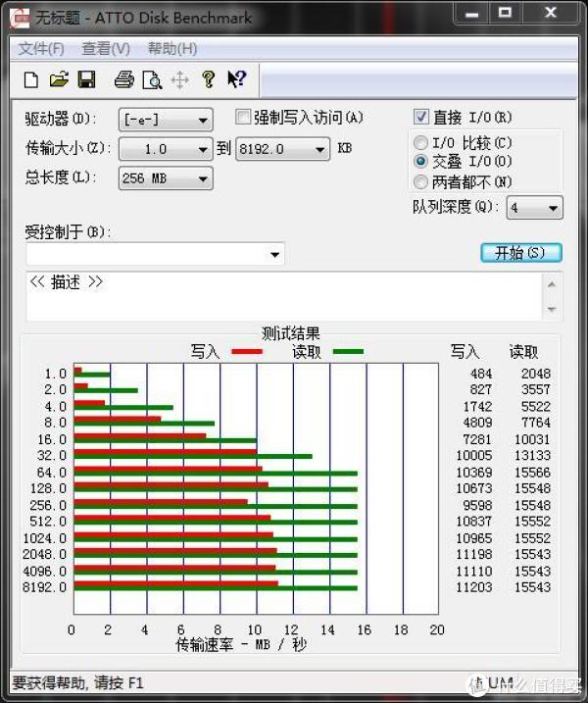Screen dimensions: 588x703
Task: Open the 驱动器 drive dropdown
Action: [166, 120]
